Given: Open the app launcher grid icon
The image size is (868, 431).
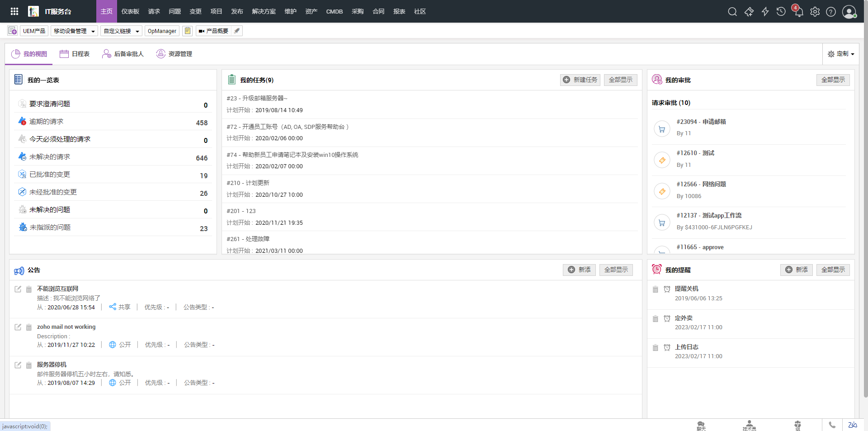Looking at the screenshot, I should pyautogui.click(x=14, y=11).
